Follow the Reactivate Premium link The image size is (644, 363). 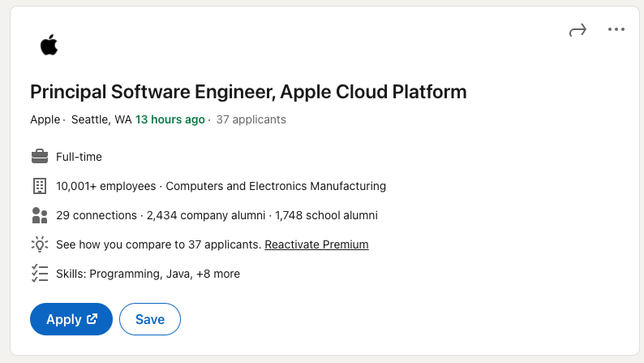pos(316,244)
